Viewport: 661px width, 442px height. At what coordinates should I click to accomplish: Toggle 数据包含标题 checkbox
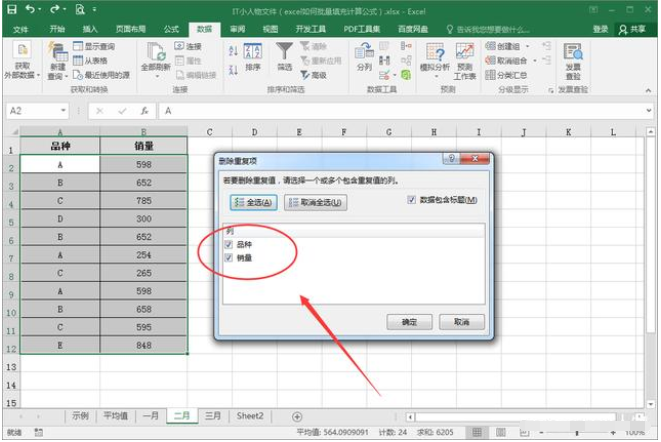413,200
